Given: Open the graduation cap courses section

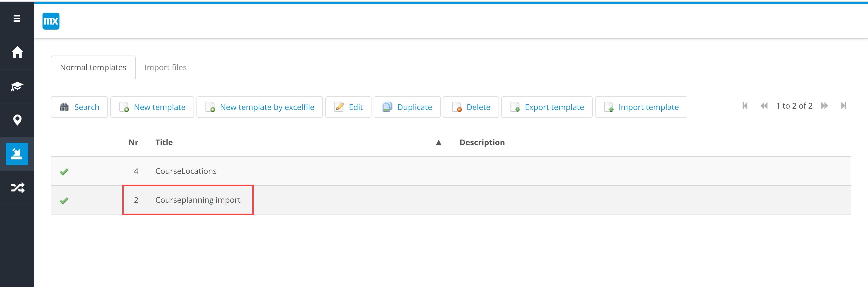Looking at the screenshot, I should point(17,86).
